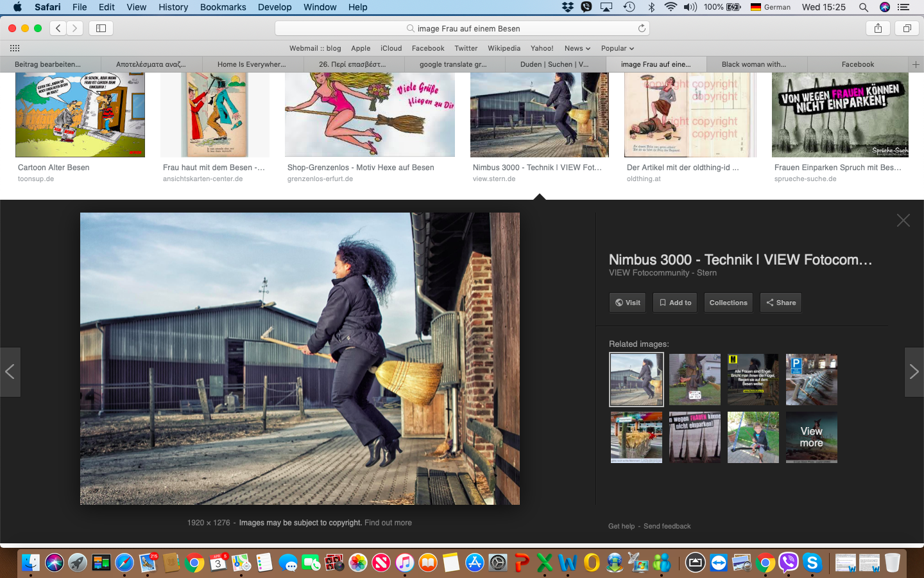
Task: Click the 'Add to' button
Action: point(675,302)
